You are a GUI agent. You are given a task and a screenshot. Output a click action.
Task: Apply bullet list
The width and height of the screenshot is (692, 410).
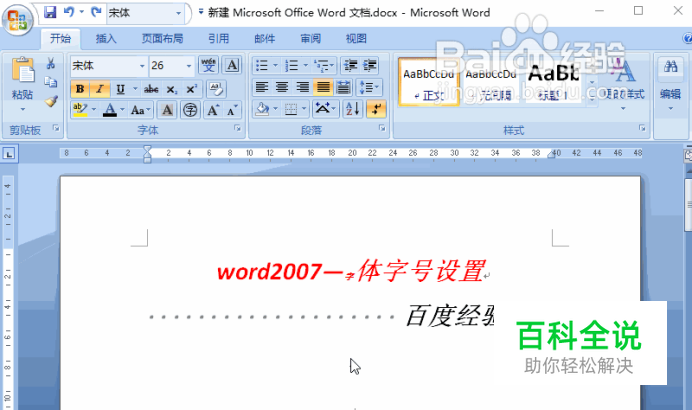point(262,66)
